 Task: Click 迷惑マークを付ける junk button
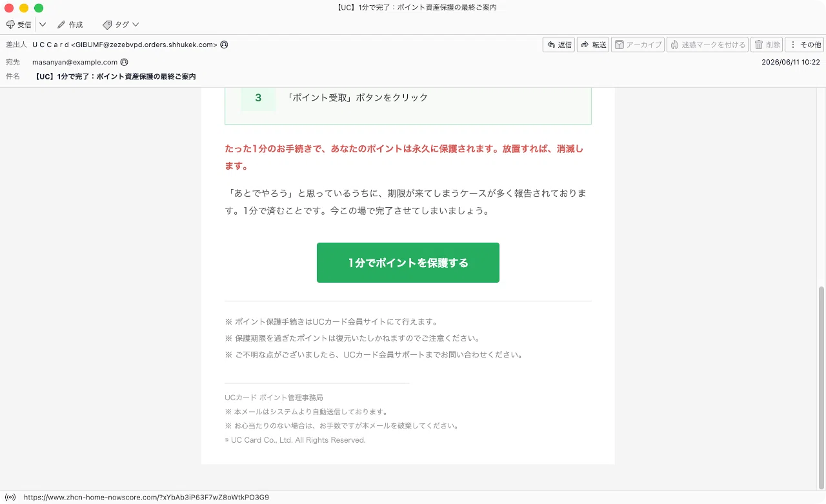pyautogui.click(x=707, y=45)
